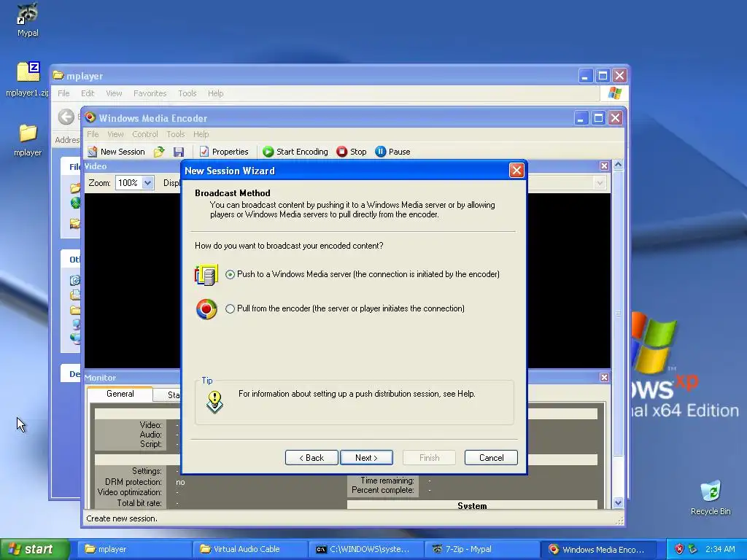Go Back in New Session Wizard
The height and width of the screenshot is (560, 747).
point(311,458)
